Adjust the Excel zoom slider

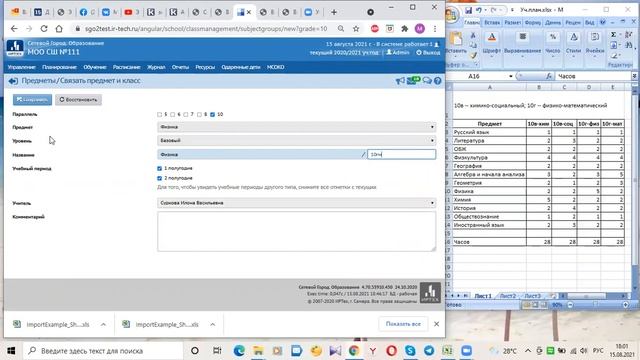click(x=597, y=304)
